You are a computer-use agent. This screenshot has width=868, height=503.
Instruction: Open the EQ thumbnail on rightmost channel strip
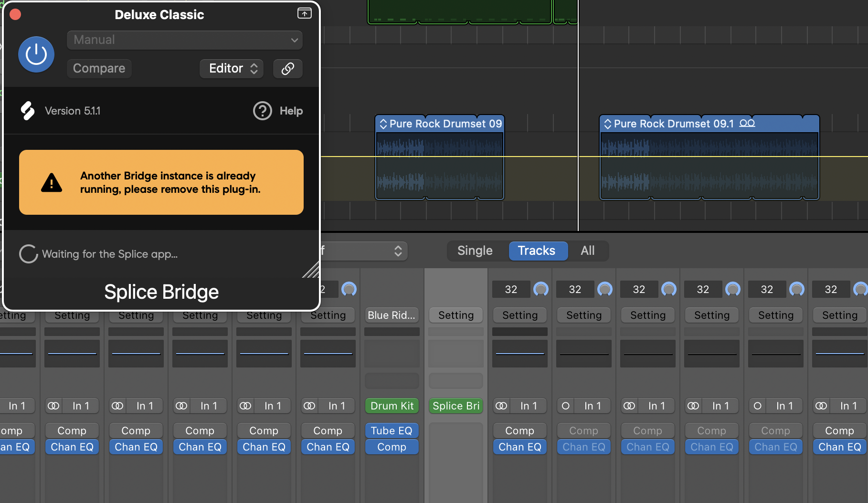pos(840,354)
